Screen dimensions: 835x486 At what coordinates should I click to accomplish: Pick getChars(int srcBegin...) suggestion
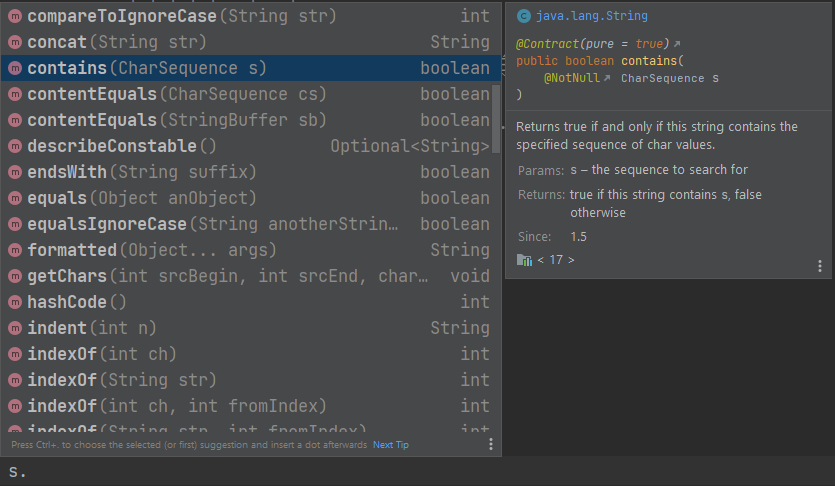(250, 276)
